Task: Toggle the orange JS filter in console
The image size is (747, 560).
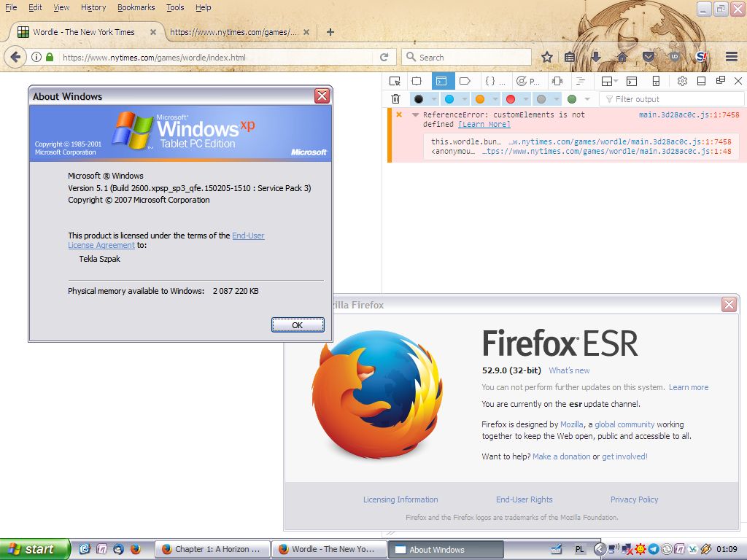Action: [x=480, y=99]
